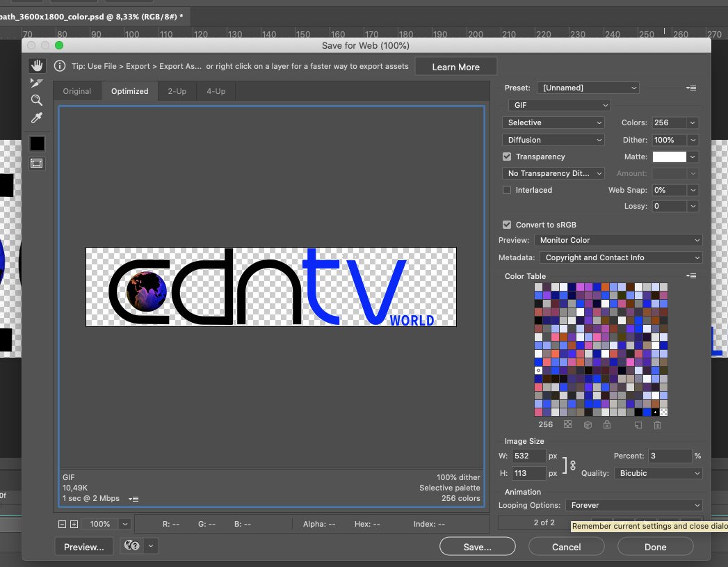Open preview info connection speed menu icon
728x567 pixels.
click(134, 499)
